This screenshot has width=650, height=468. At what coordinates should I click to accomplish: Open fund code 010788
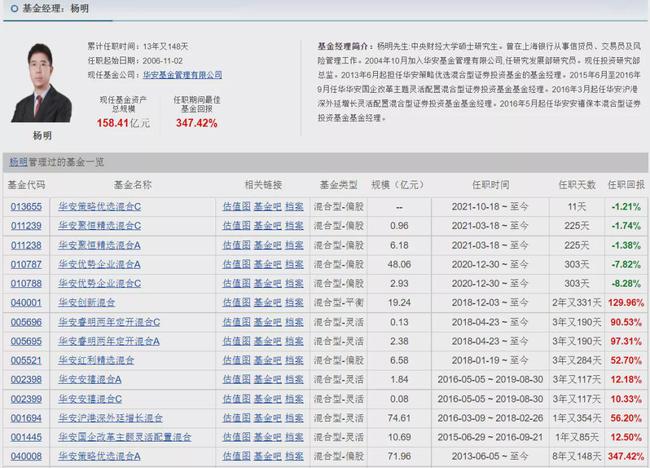(26, 284)
